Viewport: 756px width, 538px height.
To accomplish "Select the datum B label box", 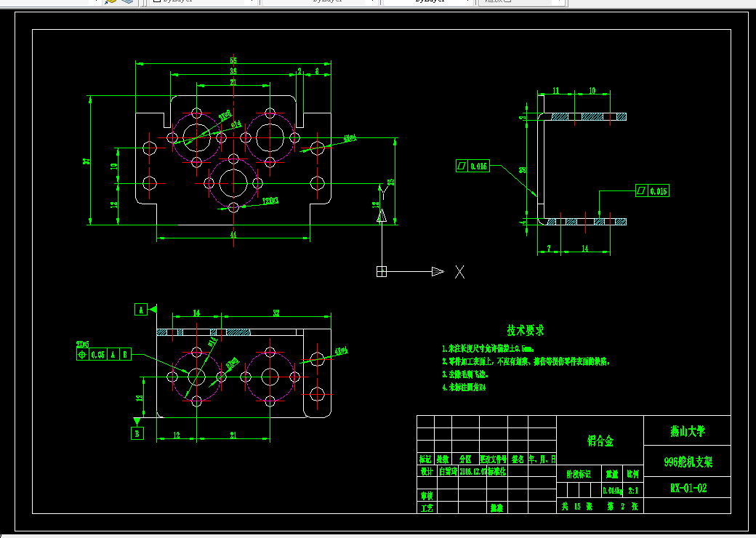I will (137, 433).
